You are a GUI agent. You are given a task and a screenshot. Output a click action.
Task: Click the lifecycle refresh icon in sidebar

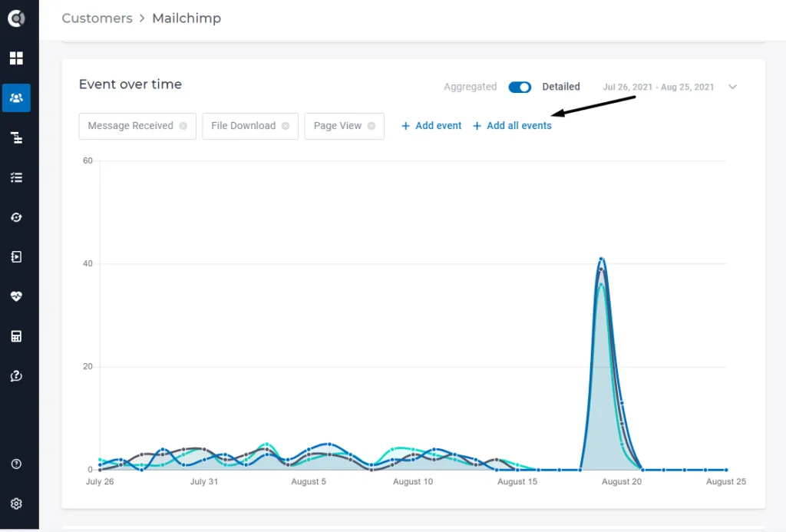(x=16, y=217)
